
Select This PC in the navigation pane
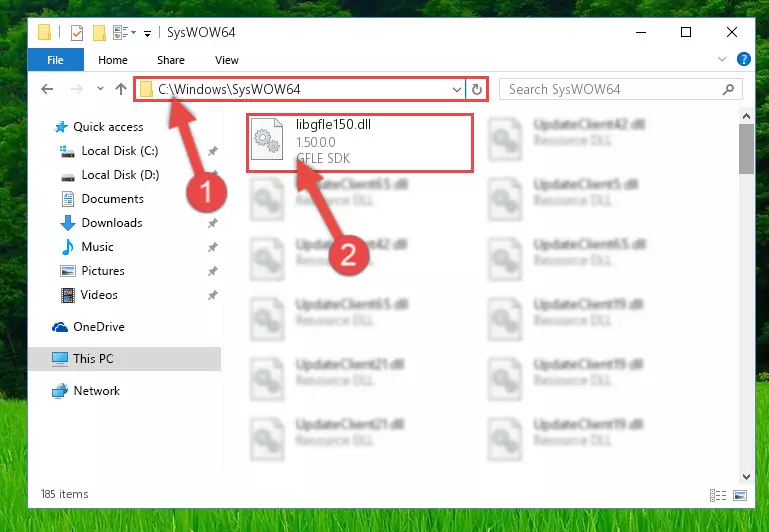[x=125, y=359]
